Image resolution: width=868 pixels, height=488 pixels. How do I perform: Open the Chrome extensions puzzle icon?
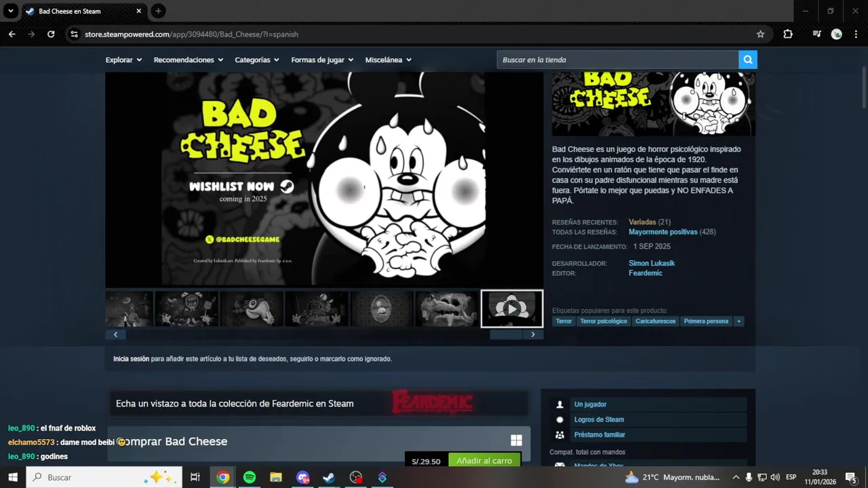coord(788,34)
